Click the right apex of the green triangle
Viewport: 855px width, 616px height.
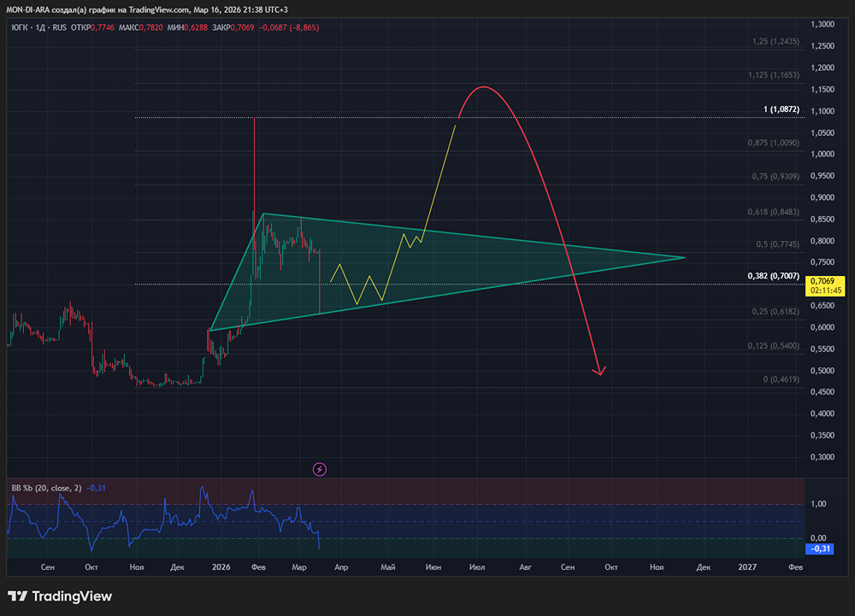pyautogui.click(x=684, y=257)
